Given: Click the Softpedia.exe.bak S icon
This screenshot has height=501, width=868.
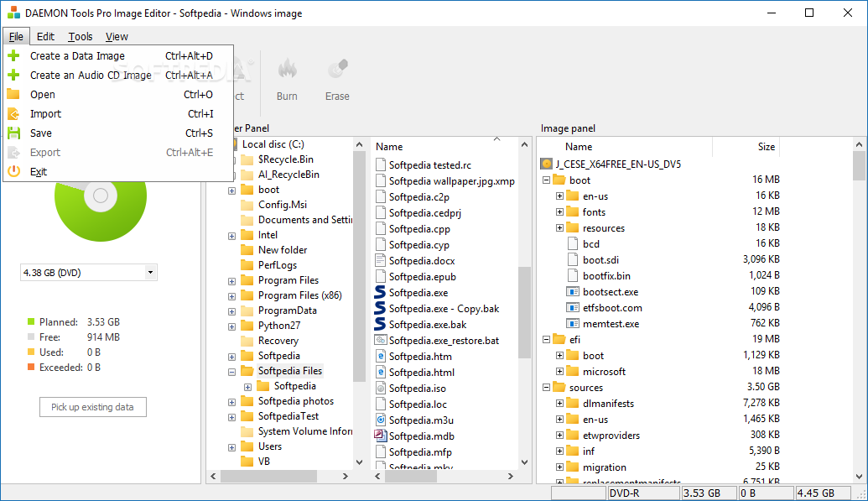Looking at the screenshot, I should [x=380, y=324].
